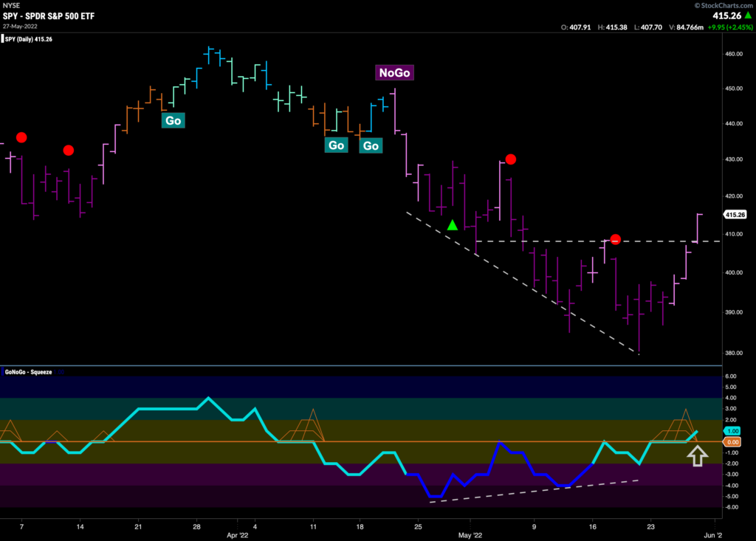Click the 415.26 price tag on right axis

point(735,215)
